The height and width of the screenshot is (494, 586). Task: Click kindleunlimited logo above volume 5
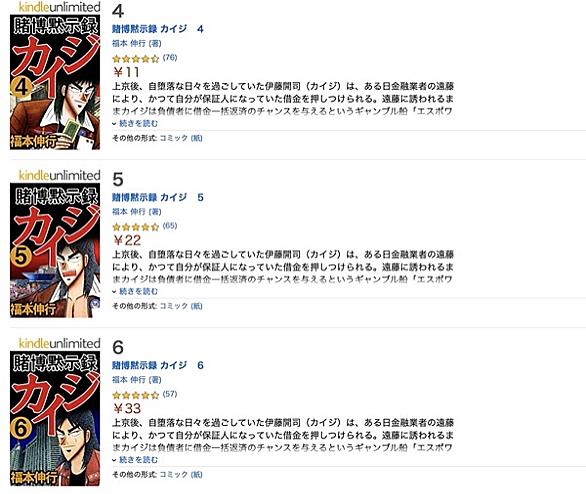(x=59, y=175)
